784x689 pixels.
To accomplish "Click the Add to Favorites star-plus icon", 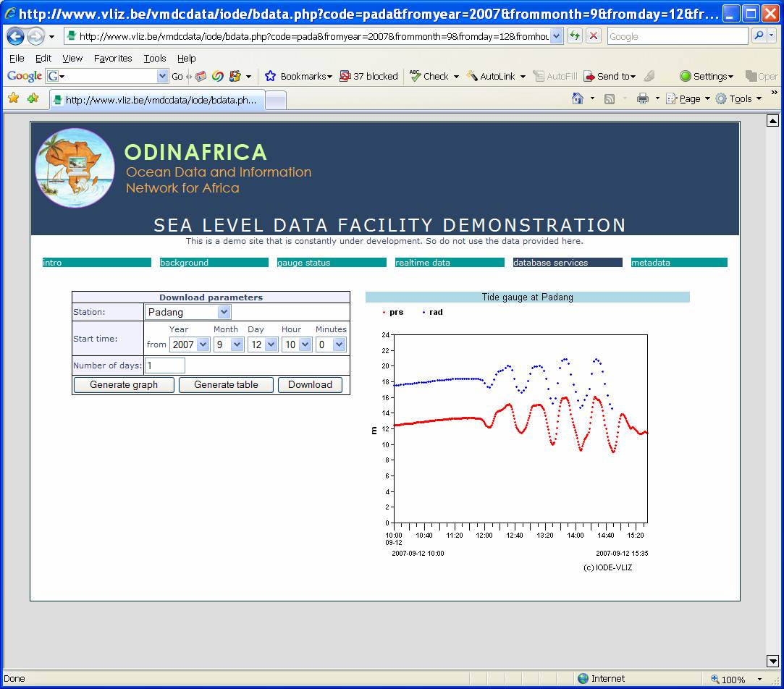I will point(33,98).
